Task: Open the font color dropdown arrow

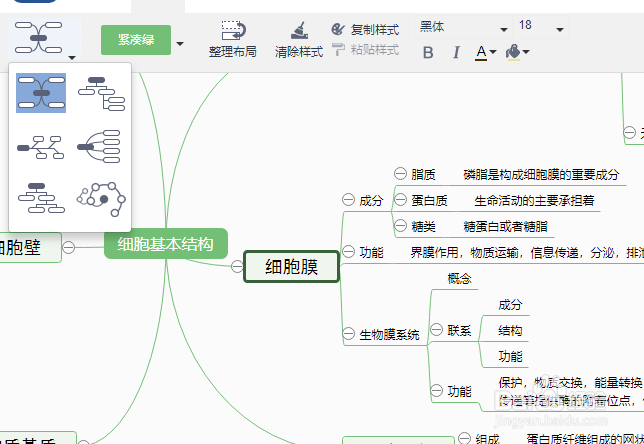Action: click(493, 52)
